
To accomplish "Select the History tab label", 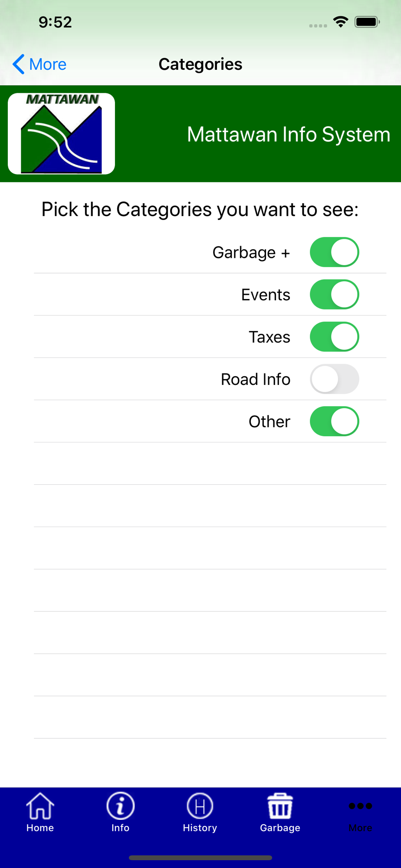I will click(200, 828).
